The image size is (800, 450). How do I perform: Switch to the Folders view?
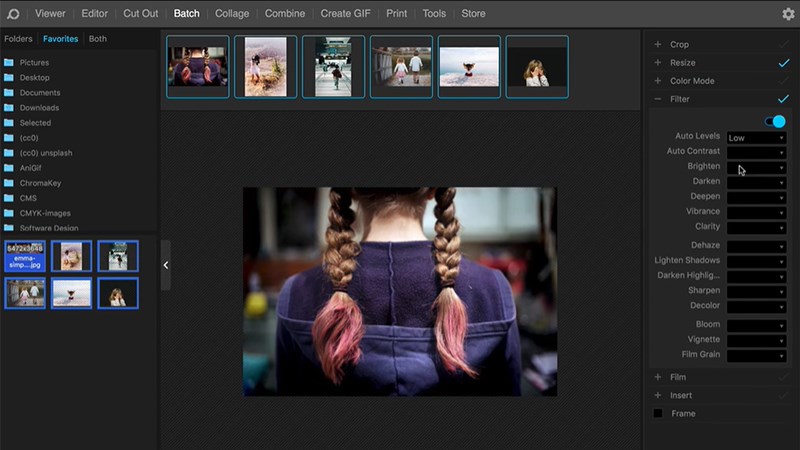(x=18, y=39)
